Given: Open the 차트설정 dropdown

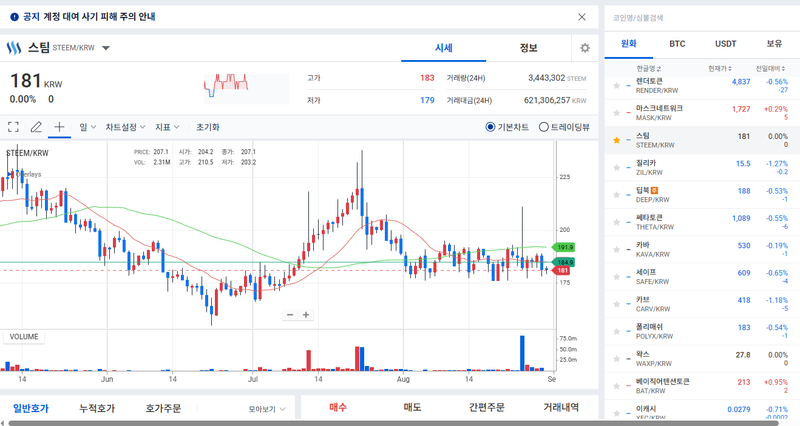Looking at the screenshot, I should click(x=126, y=127).
